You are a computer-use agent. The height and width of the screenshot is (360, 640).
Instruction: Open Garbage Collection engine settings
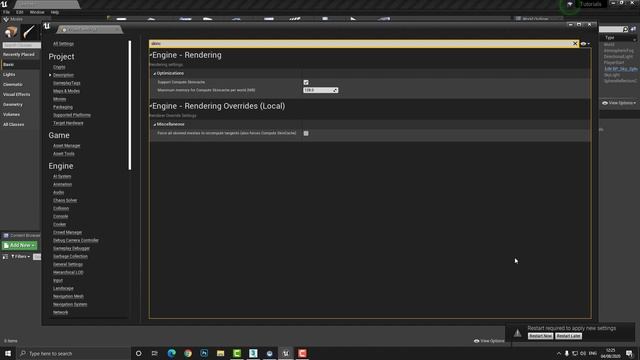coord(70,256)
